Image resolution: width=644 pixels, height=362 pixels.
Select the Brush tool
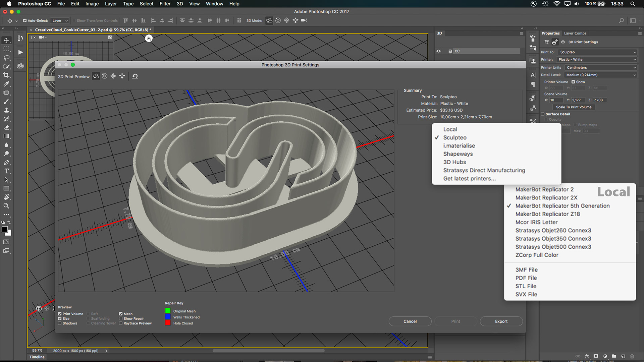pyautogui.click(x=6, y=101)
